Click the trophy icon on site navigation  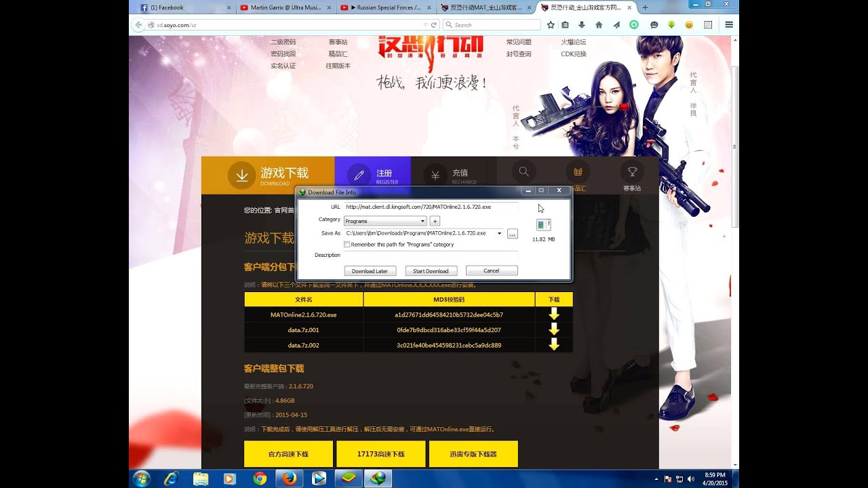point(632,172)
